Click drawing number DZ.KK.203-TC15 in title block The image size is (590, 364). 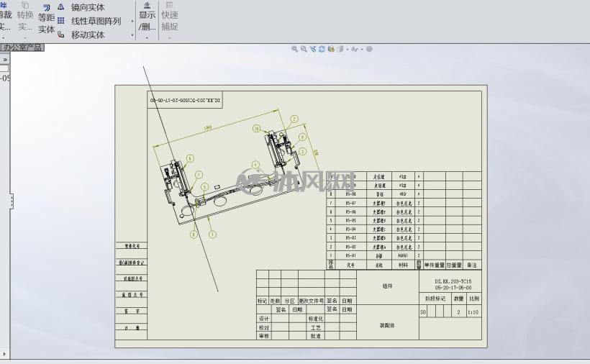pyautogui.click(x=453, y=281)
